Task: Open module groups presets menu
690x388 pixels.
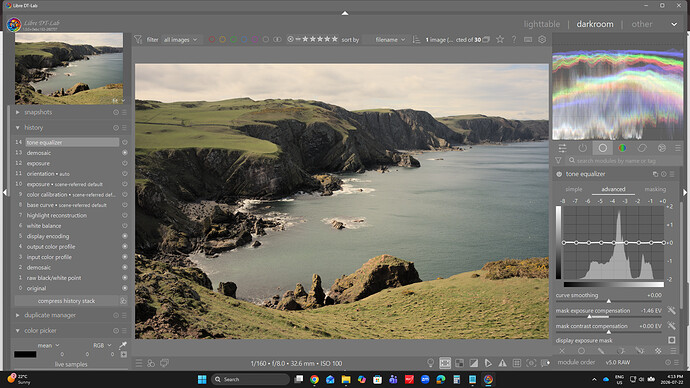Action: [x=678, y=148]
